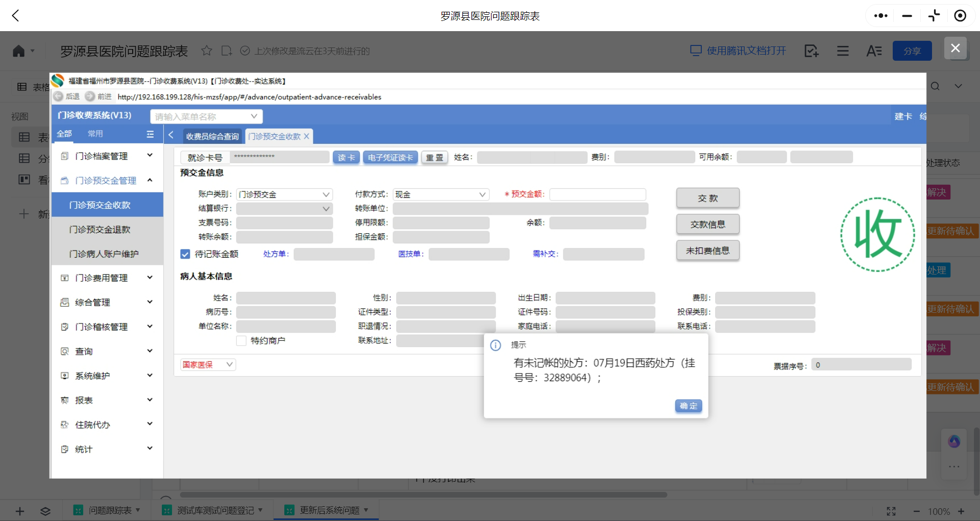The width and height of the screenshot is (980, 521).
Task: Click the 交款 button
Action: click(708, 198)
